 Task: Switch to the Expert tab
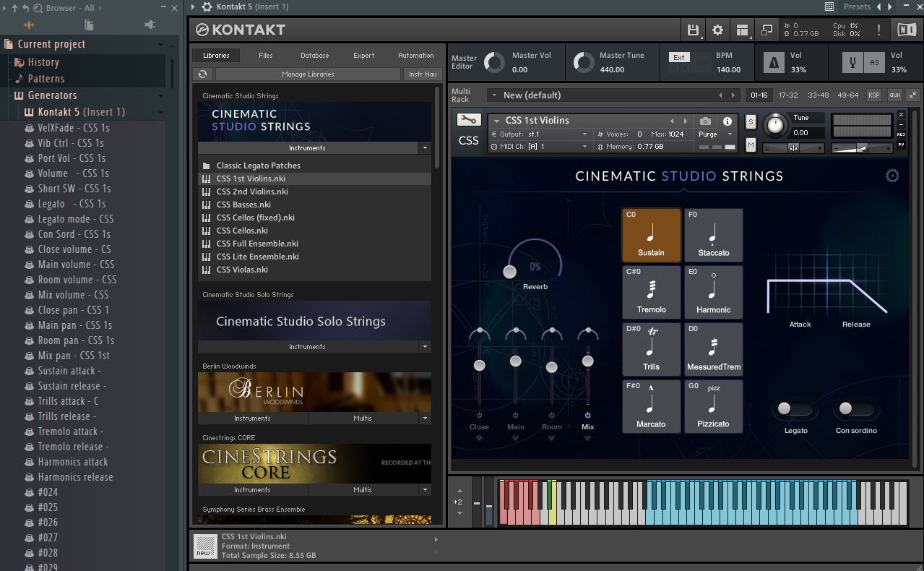[x=364, y=55]
